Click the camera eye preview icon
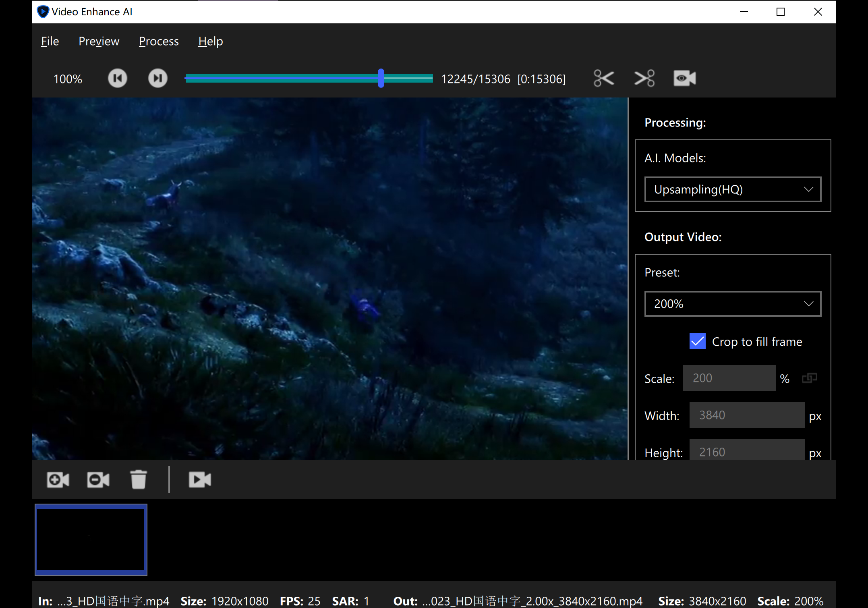 coord(685,78)
